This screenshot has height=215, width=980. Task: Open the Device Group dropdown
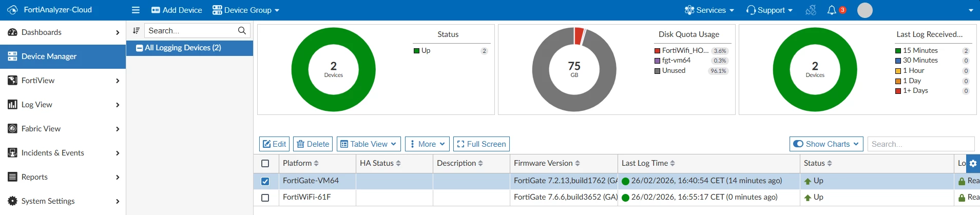point(246,10)
